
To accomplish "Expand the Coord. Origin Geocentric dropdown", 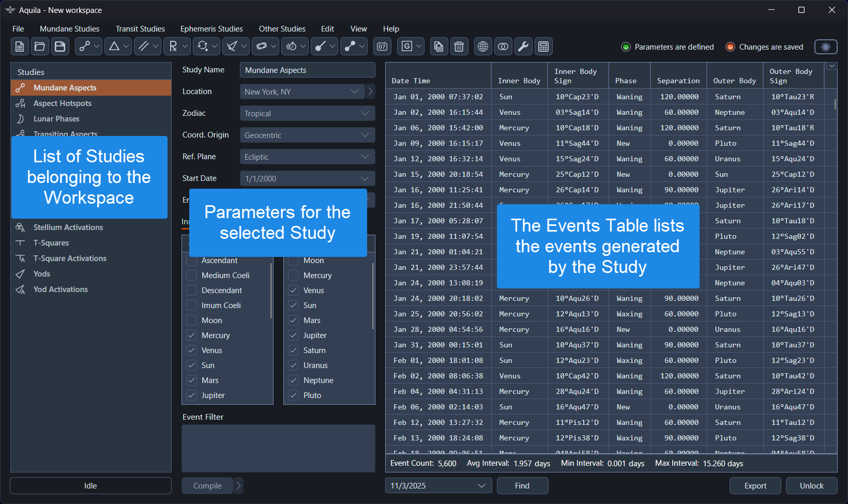I will pyautogui.click(x=307, y=135).
